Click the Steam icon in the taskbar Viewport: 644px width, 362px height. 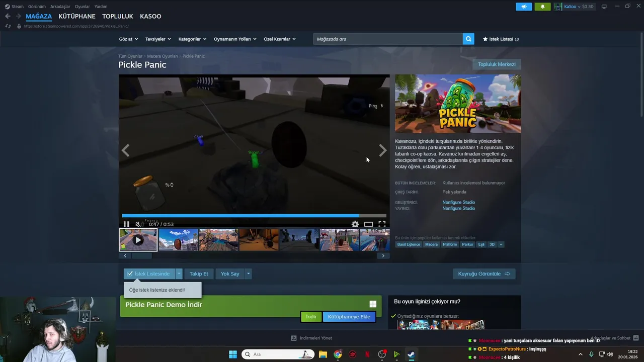click(411, 354)
